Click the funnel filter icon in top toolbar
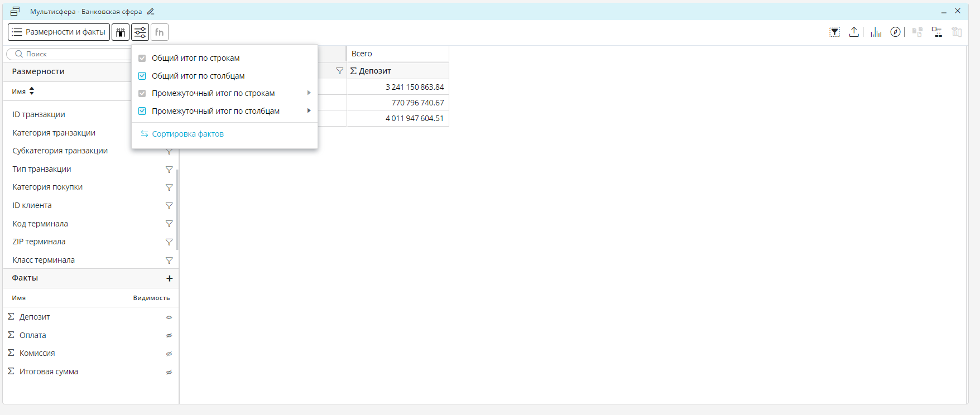Image resolution: width=980 pixels, height=415 pixels. click(x=834, y=32)
